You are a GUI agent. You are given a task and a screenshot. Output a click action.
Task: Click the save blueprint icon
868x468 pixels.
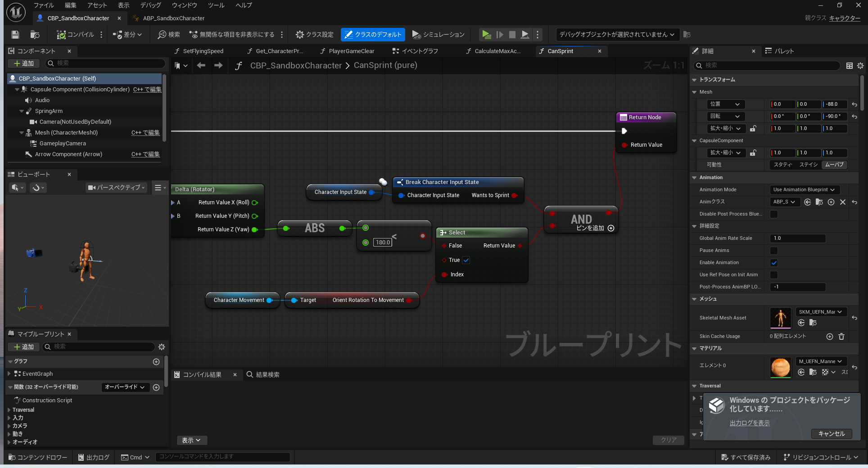pos(15,35)
